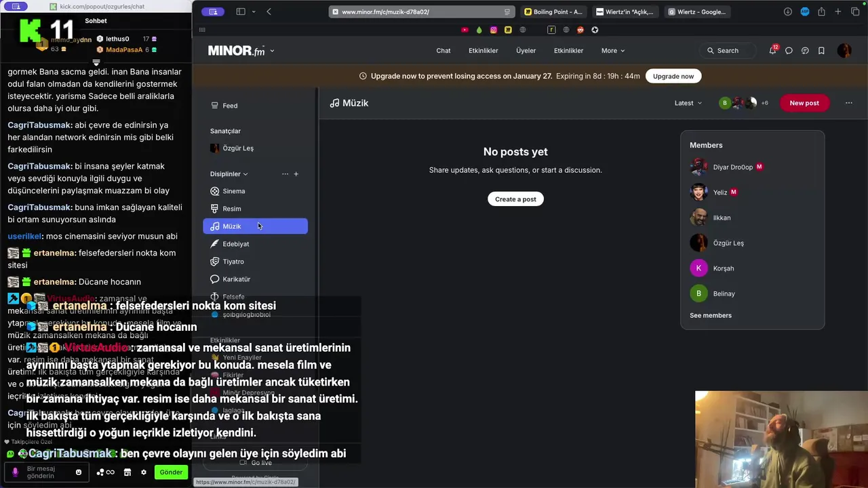The width and height of the screenshot is (868, 488).
Task: Switch to Wiertz'in Açlık Safari tab
Action: pyautogui.click(x=625, y=12)
